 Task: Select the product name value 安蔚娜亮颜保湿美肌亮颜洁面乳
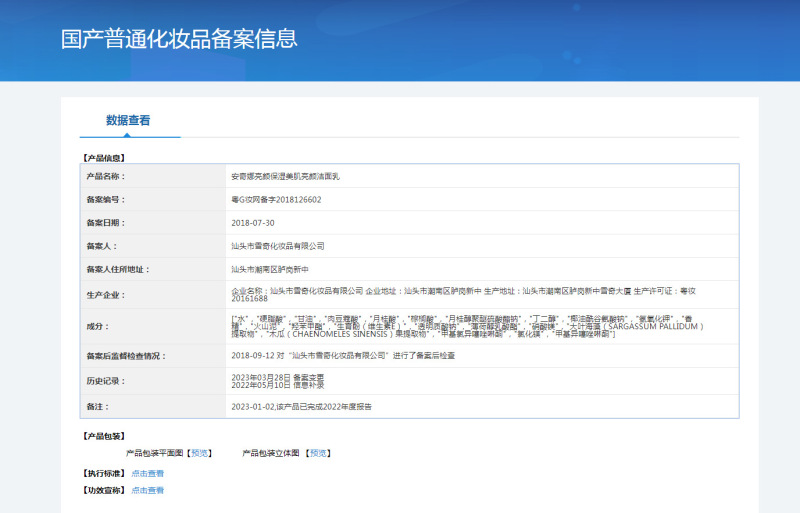(x=285, y=177)
